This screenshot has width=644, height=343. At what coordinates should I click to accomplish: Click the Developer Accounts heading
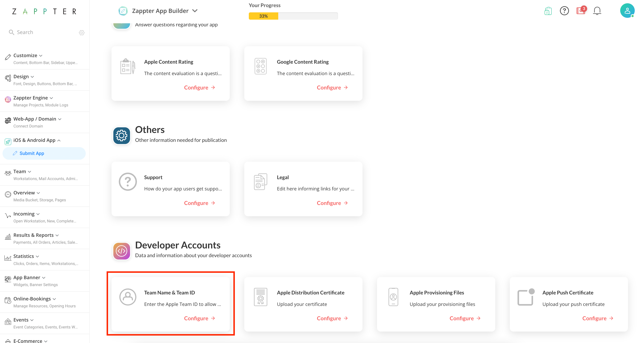178,245
